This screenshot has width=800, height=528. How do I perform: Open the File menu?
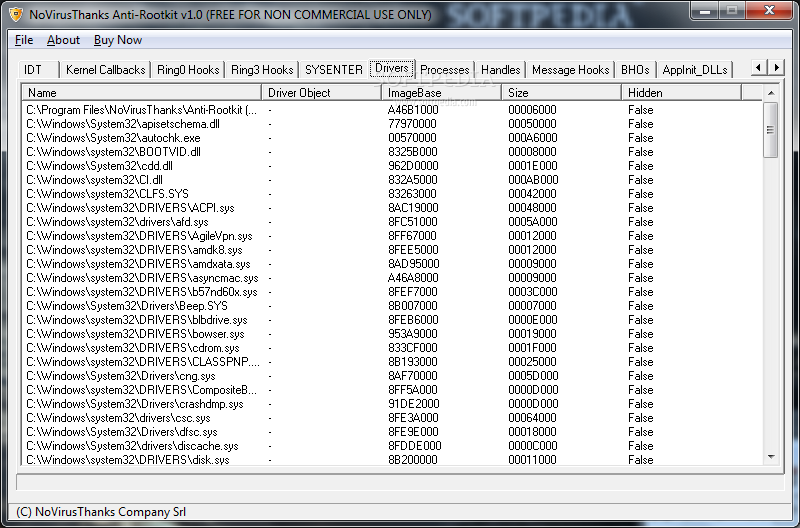24,40
